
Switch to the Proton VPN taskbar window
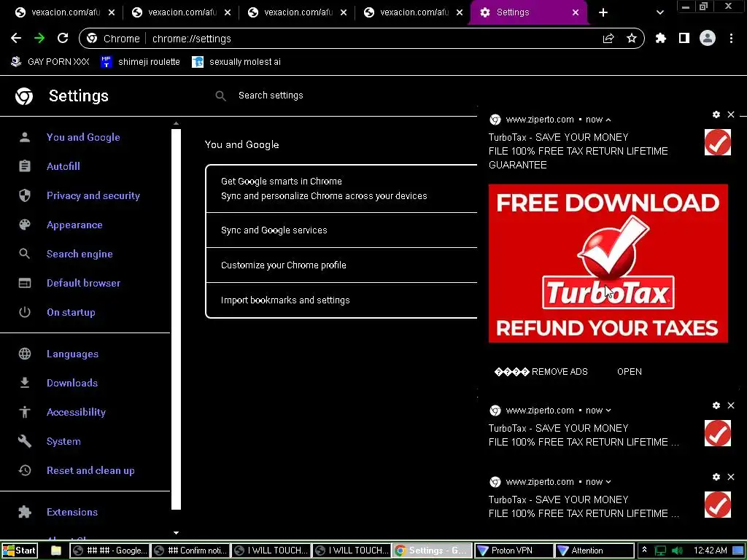pyautogui.click(x=514, y=551)
